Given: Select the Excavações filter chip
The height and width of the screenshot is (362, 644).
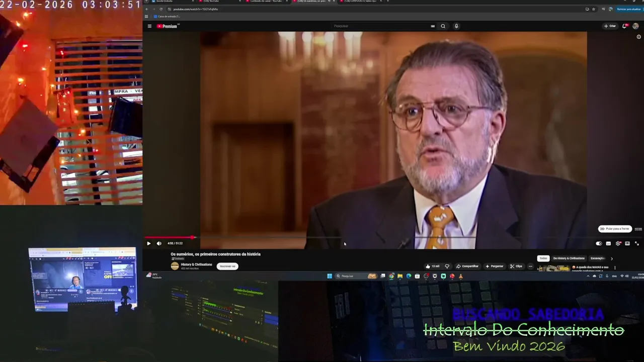Looking at the screenshot, I should [598, 258].
